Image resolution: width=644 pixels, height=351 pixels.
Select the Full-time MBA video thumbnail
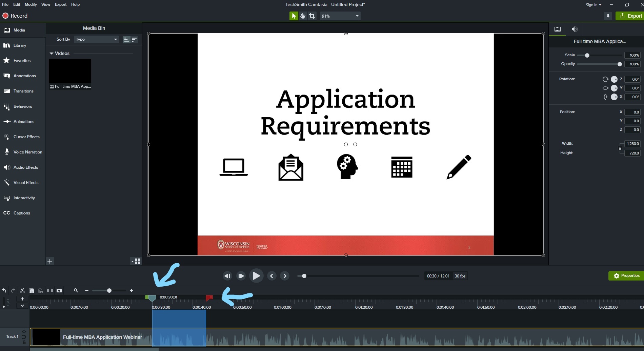coord(70,71)
